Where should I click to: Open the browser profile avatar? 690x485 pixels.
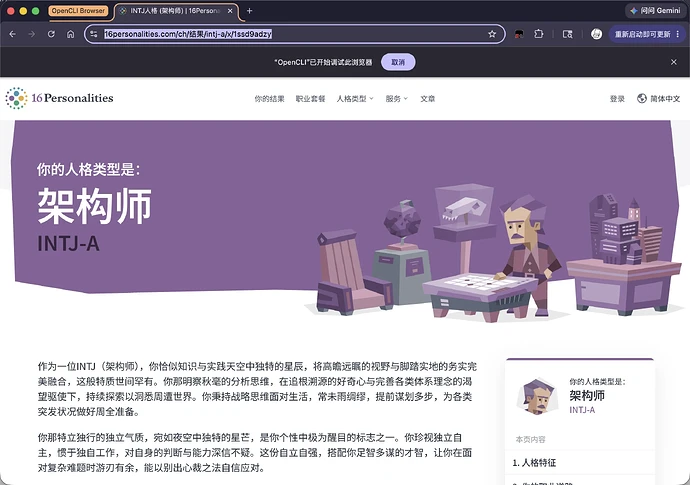[596, 34]
